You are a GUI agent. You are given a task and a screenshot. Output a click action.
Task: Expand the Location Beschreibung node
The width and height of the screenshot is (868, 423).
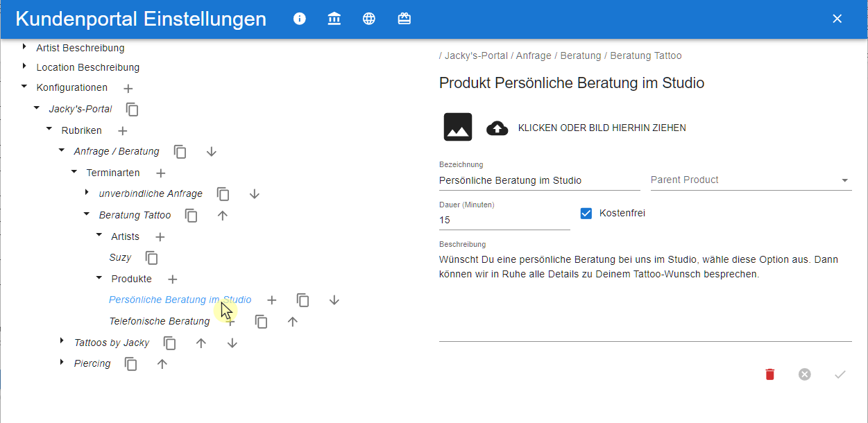24,67
